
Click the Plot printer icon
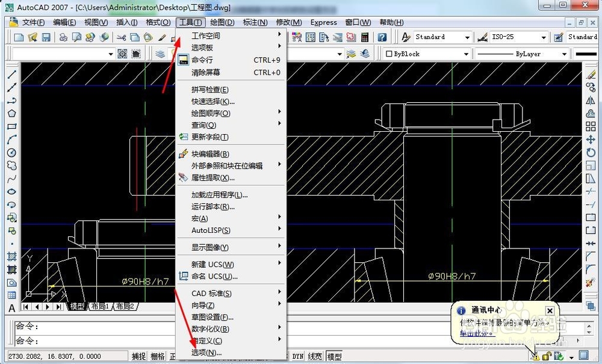64,37
